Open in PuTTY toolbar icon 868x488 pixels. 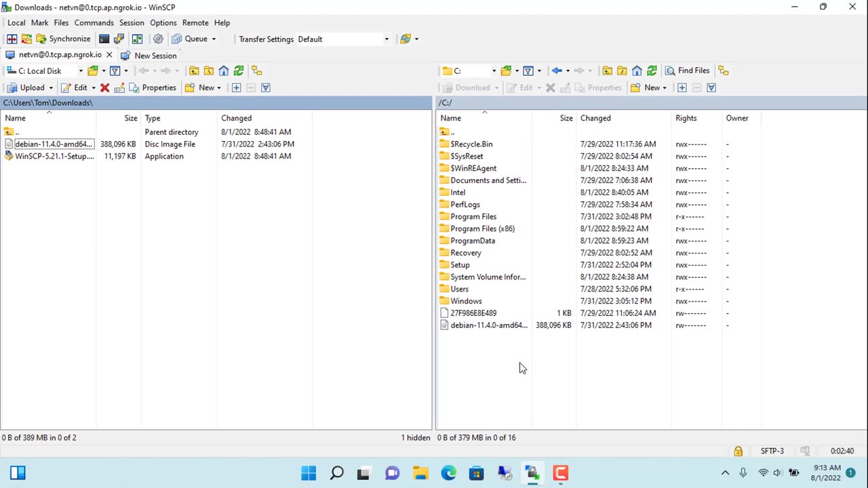[119, 39]
